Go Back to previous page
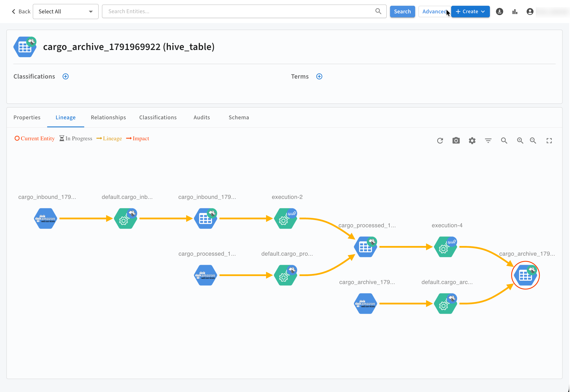570x392 pixels. tap(21, 12)
